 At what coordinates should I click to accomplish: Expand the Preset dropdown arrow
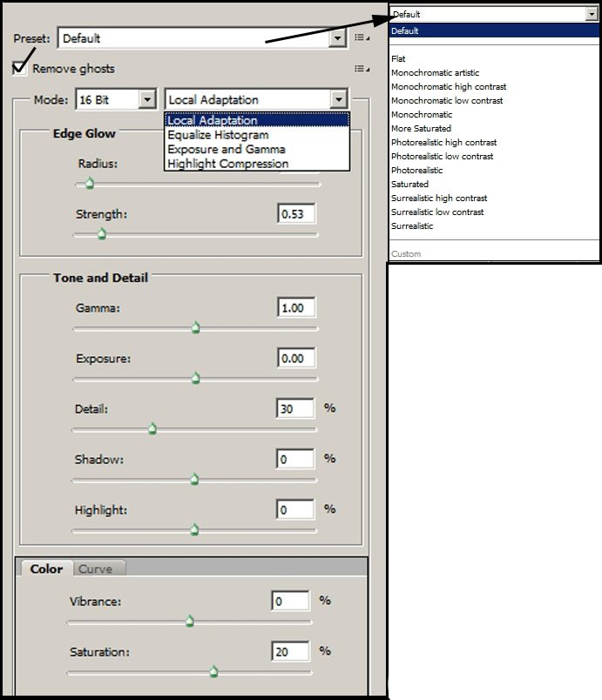[338, 38]
